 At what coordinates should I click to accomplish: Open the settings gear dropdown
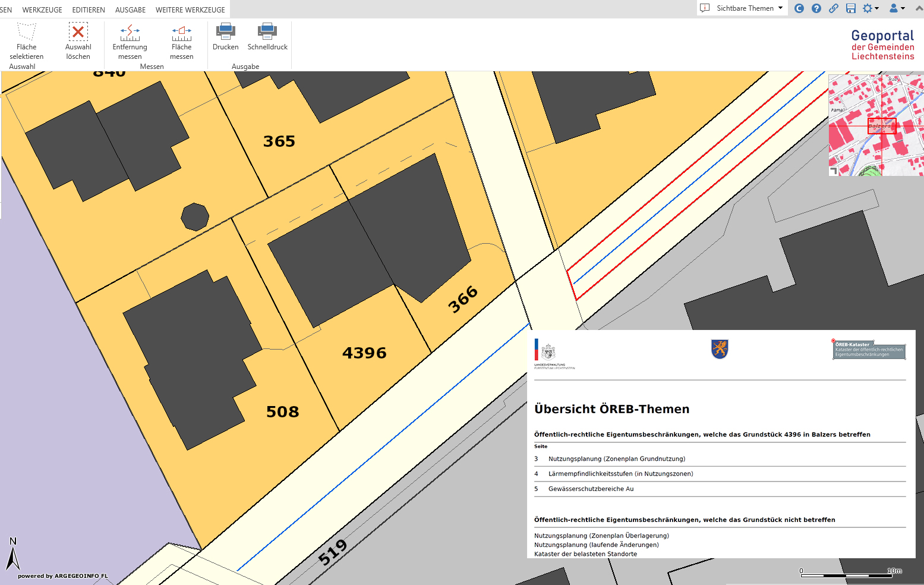coord(871,8)
